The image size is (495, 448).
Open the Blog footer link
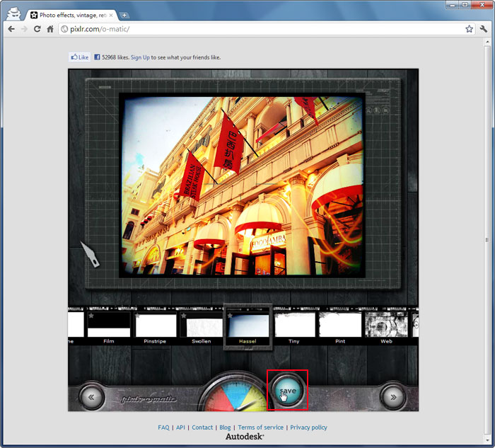coord(225,427)
